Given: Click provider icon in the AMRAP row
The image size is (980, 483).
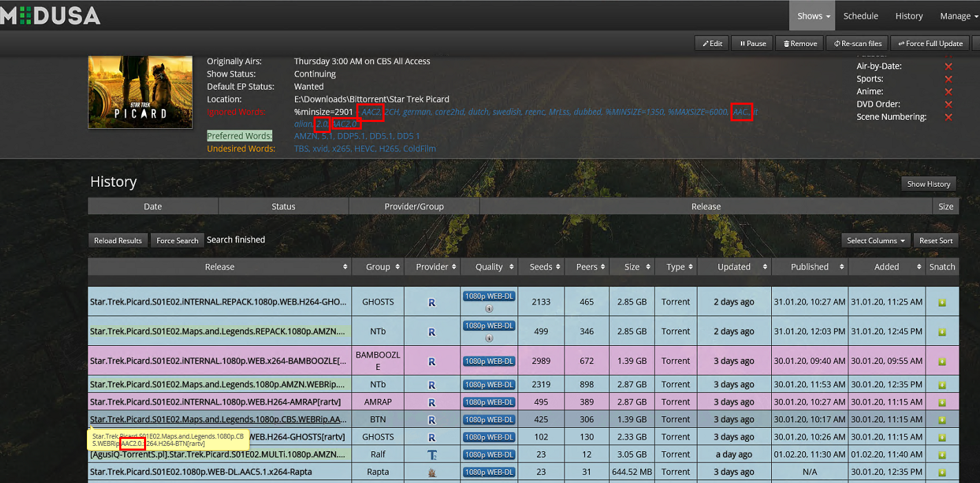Looking at the screenshot, I should coord(432,402).
